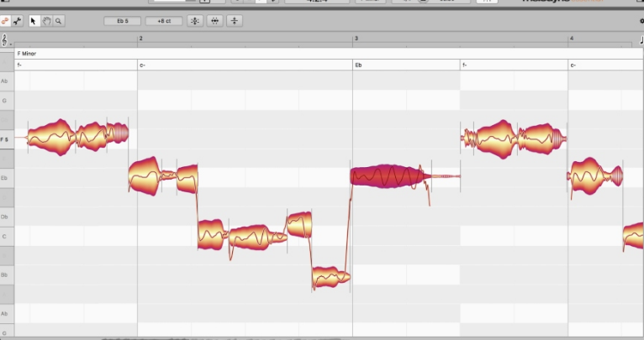Activate the Note Editing mode icon
Screen dimensions: 644x340
coord(4,21)
